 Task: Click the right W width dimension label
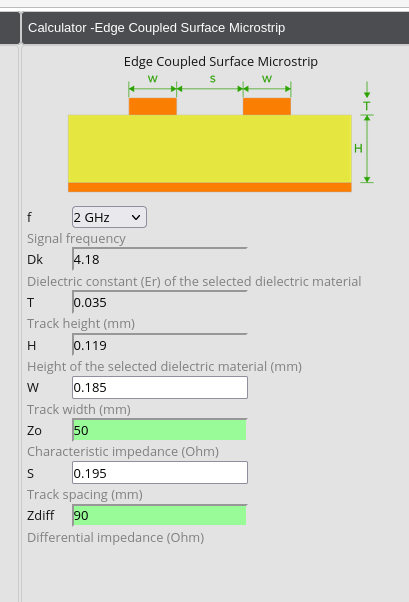click(267, 79)
